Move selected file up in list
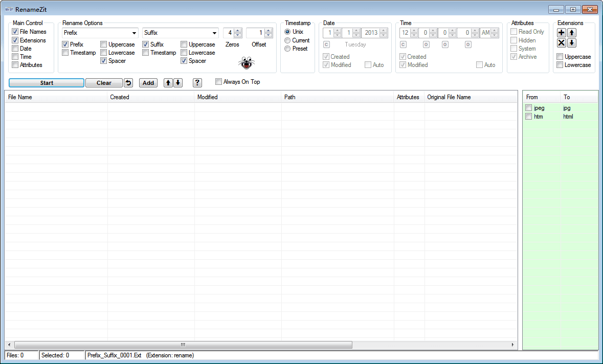This screenshot has width=603, height=364. 168,83
